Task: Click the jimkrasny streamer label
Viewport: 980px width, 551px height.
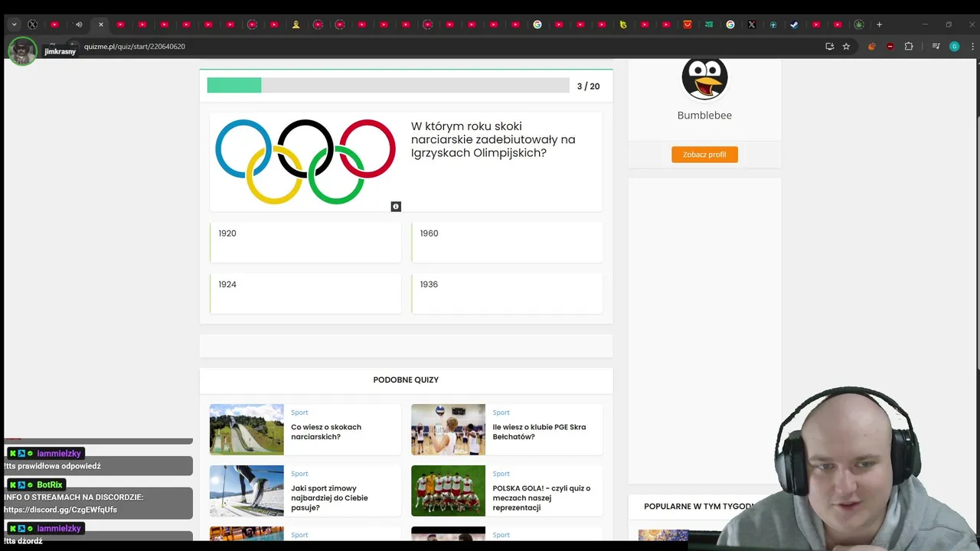Action: coord(60,51)
